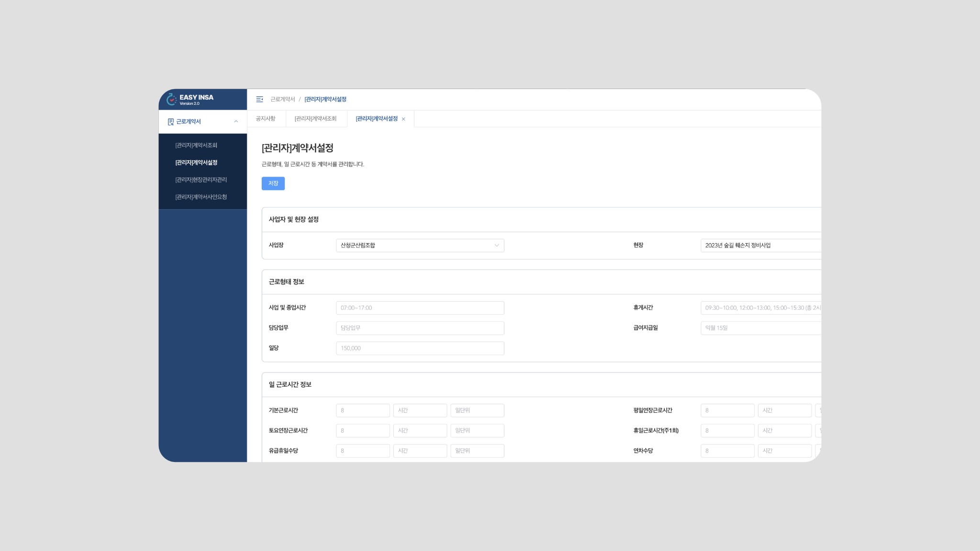980x551 pixels.
Task: Open the 현장 dropdown field
Action: coord(760,245)
